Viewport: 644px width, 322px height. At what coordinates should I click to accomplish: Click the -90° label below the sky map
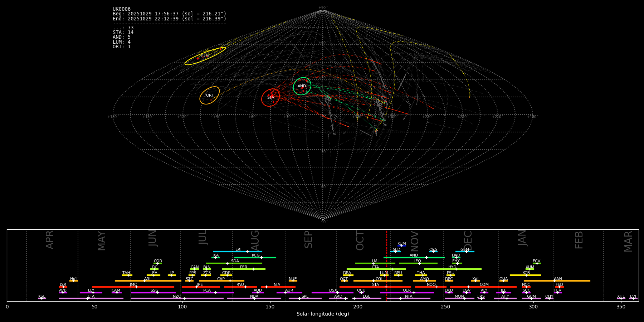tap(323, 222)
